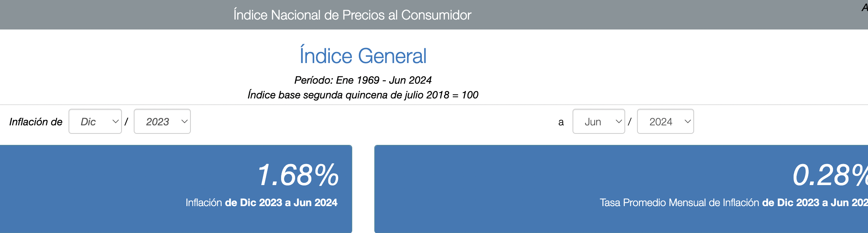Click the slash between Dic and 2023
868x233 pixels.
click(126, 122)
